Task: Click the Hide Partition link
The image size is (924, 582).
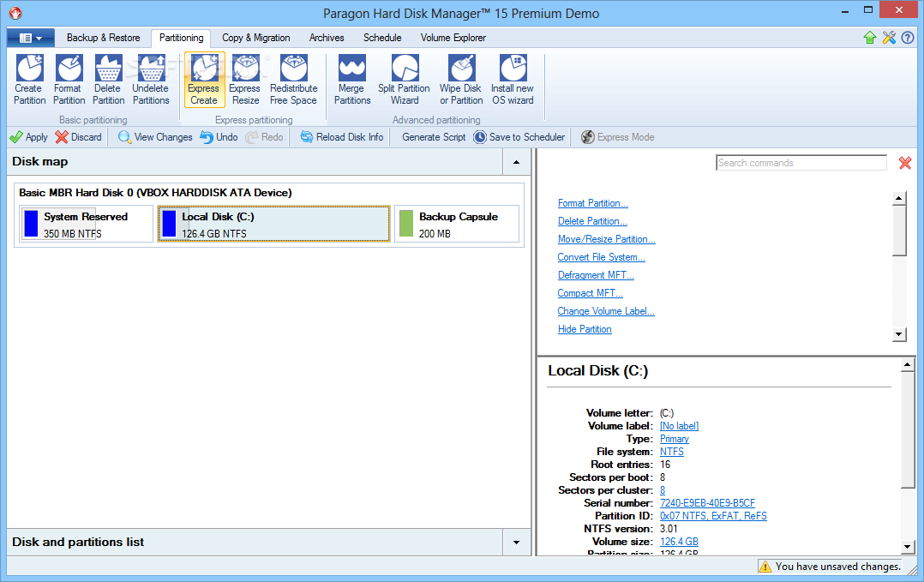Action: (585, 329)
